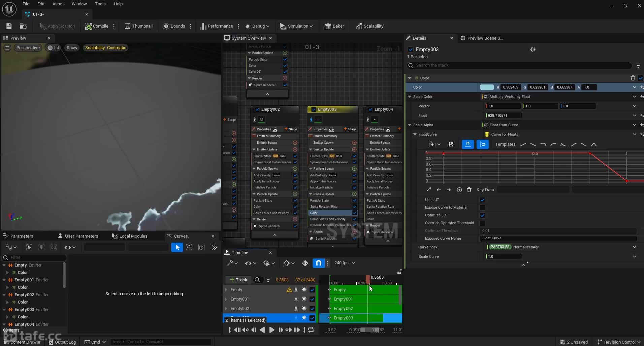
Task: Click Add Track in Timeline
Action: 238,280
